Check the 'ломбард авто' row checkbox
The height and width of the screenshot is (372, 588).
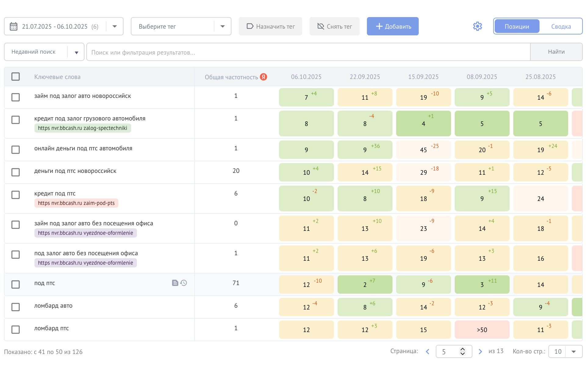[x=16, y=307]
